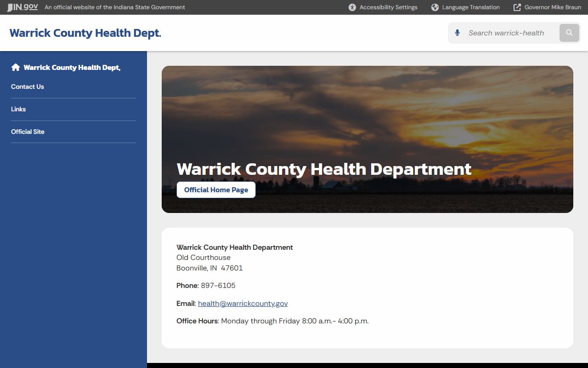Click the health@warrickcounty.gov email link
The height and width of the screenshot is (368, 588).
[x=243, y=304]
